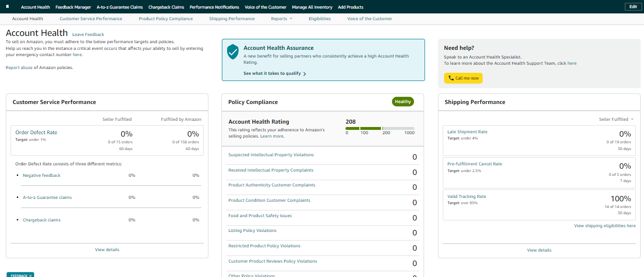Click the Account Health Rating progress bar
The width and height of the screenshot is (644, 277).
coord(380,128)
